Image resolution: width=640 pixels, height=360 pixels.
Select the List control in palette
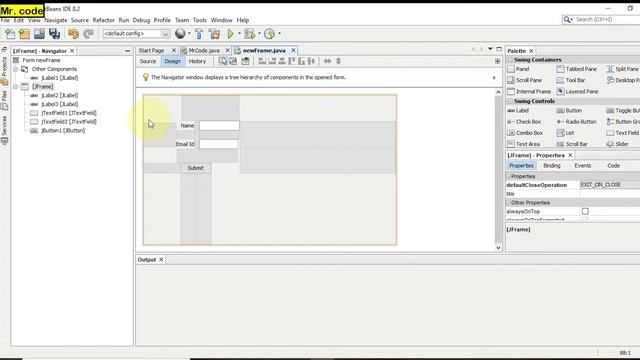pyautogui.click(x=565, y=133)
